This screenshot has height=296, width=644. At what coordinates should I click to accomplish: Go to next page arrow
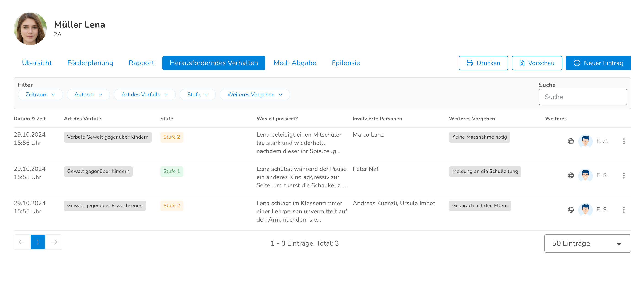[54, 242]
